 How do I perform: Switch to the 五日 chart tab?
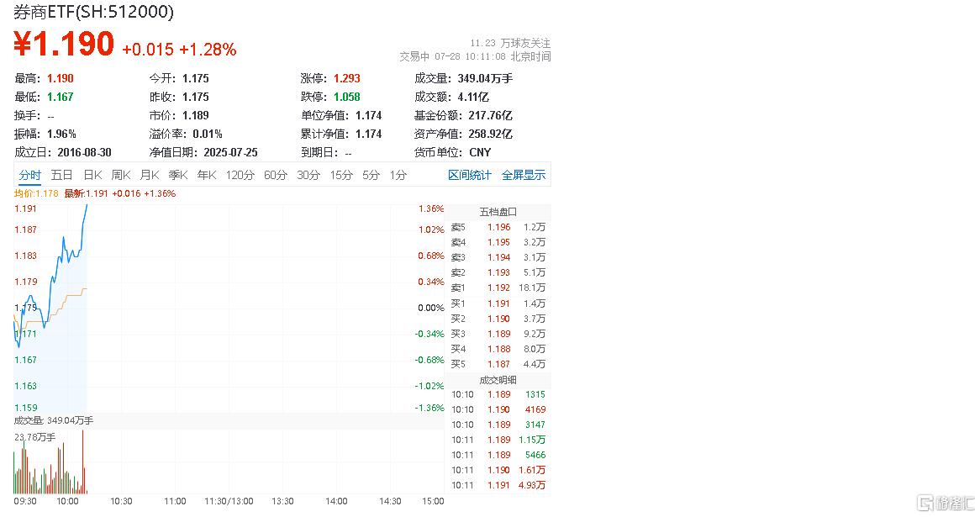click(61, 175)
